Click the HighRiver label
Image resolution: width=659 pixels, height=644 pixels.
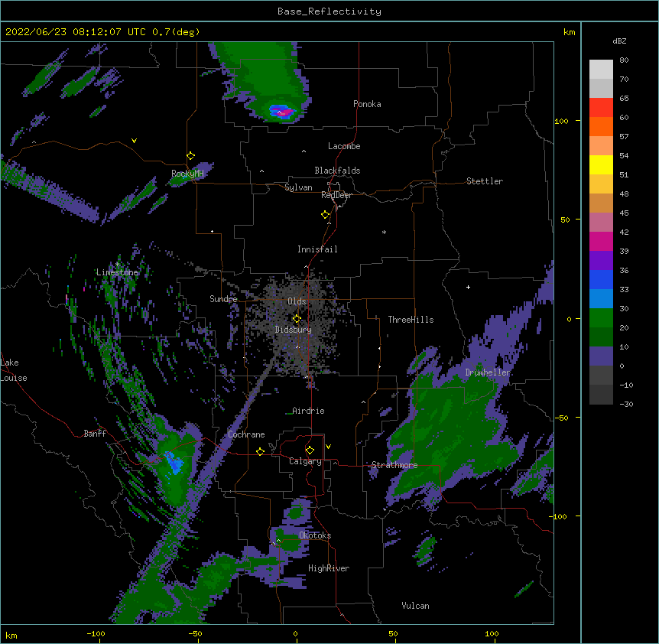point(329,568)
